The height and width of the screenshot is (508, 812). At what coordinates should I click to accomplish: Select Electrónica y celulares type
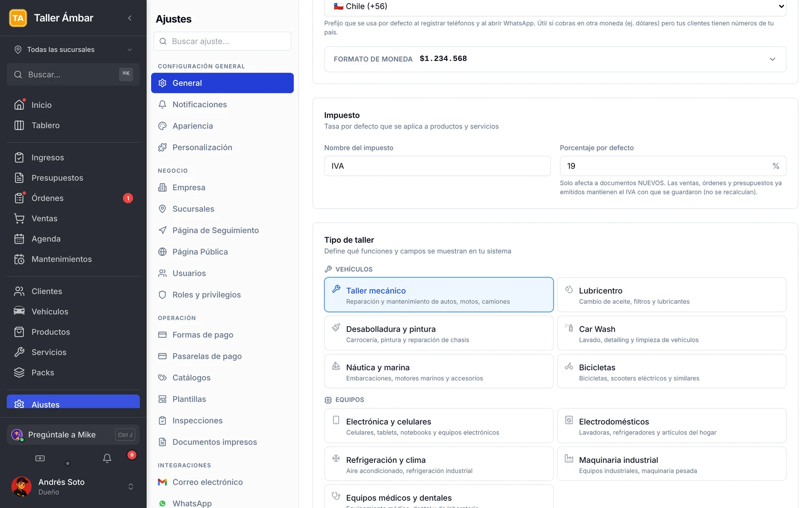click(x=438, y=426)
